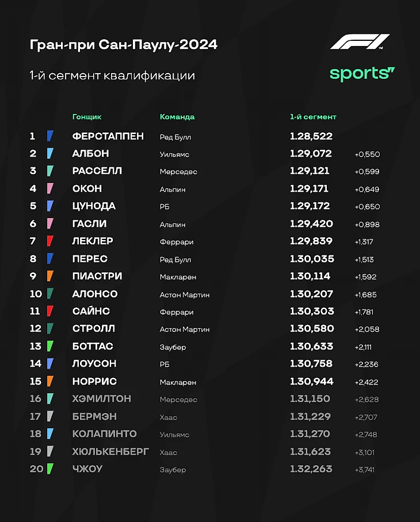Click the 'Гонщик' column header
The width and height of the screenshot is (420, 522).
(87, 117)
